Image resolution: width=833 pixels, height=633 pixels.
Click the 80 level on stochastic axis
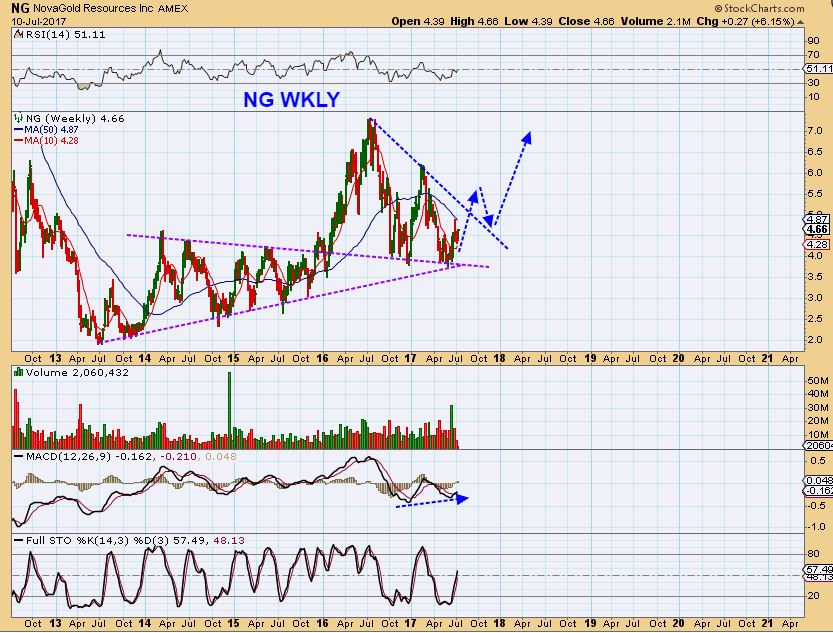(813, 554)
